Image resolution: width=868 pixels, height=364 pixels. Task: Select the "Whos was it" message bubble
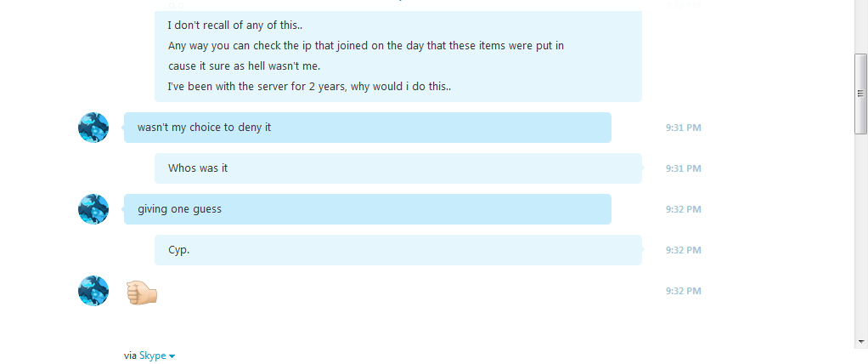click(x=398, y=168)
